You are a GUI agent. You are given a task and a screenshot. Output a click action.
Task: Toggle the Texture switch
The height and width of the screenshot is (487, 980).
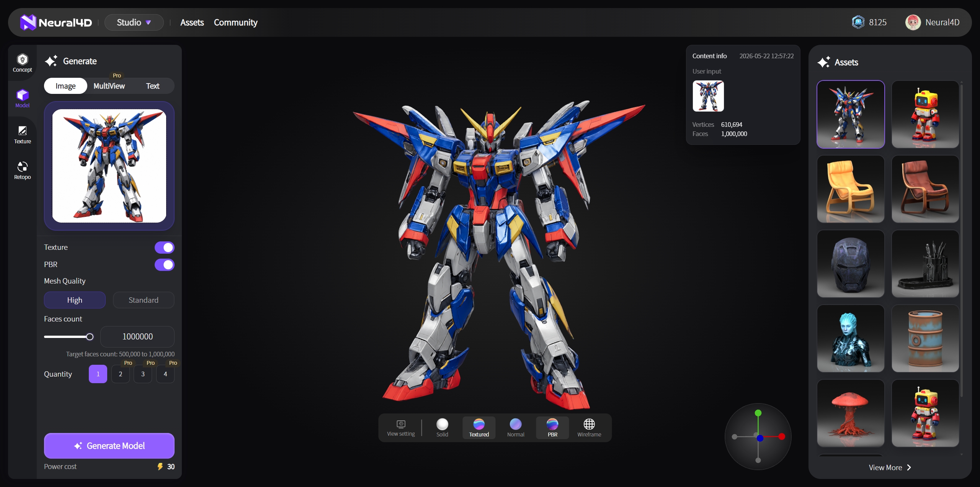tap(164, 248)
